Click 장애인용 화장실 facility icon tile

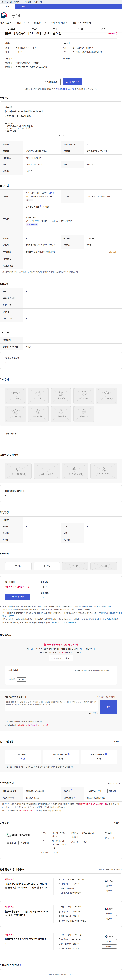coord(75,471)
